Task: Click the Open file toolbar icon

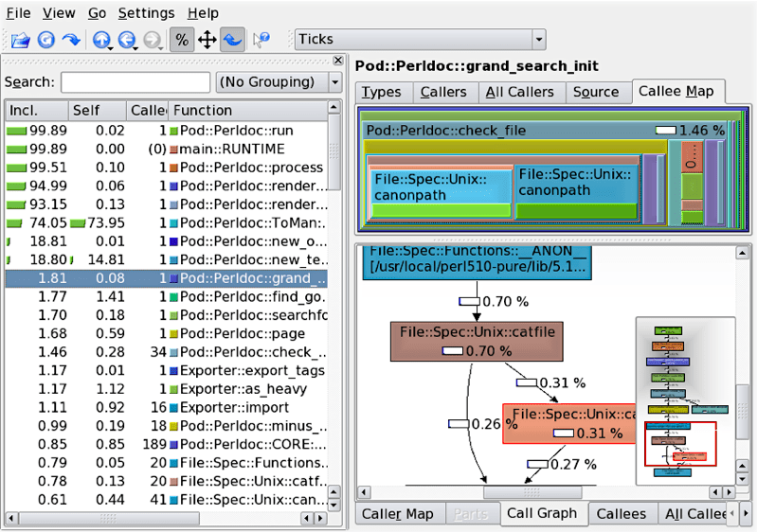Action: 20,40
